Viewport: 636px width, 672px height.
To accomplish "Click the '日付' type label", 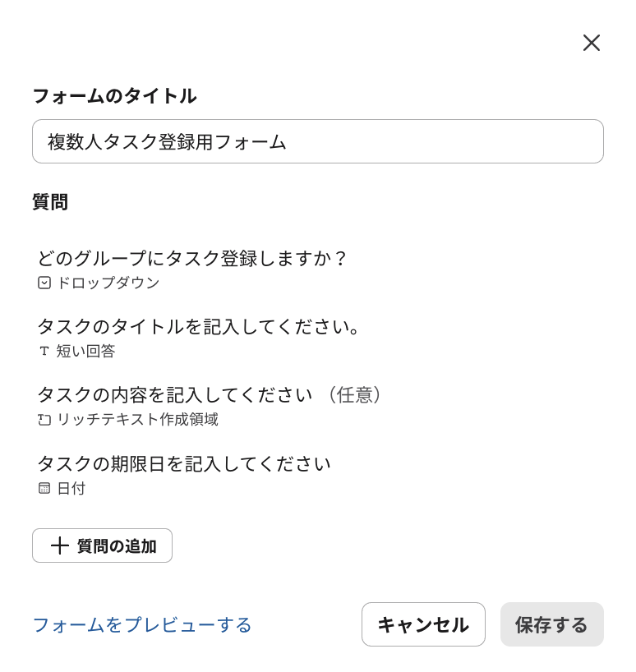I will (71, 488).
